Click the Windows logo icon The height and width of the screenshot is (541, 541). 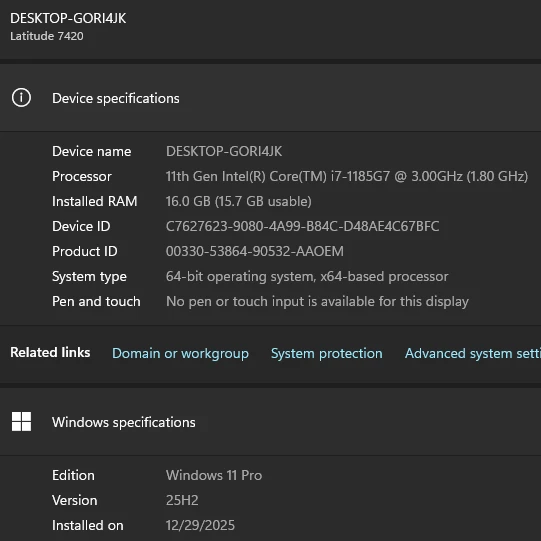[x=21, y=422]
